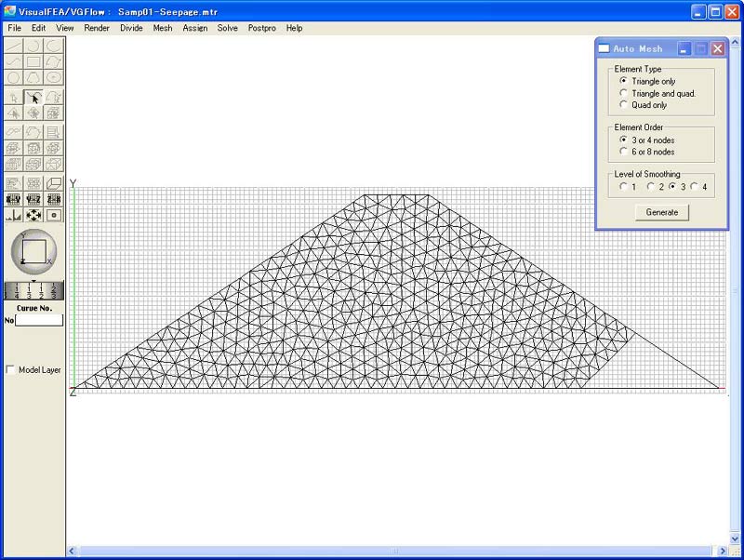Click the Curve No. input field

point(40,320)
